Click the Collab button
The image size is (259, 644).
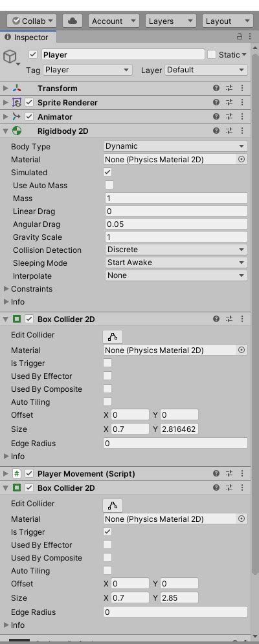pos(32,21)
